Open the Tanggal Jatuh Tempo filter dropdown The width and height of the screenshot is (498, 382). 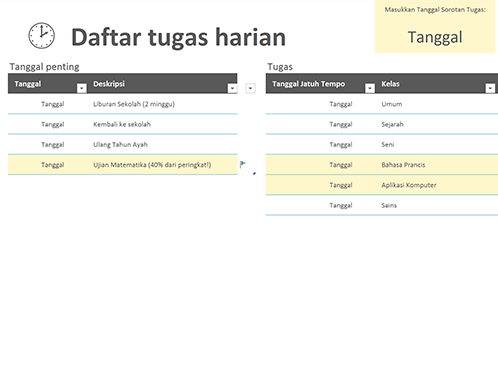pos(370,88)
